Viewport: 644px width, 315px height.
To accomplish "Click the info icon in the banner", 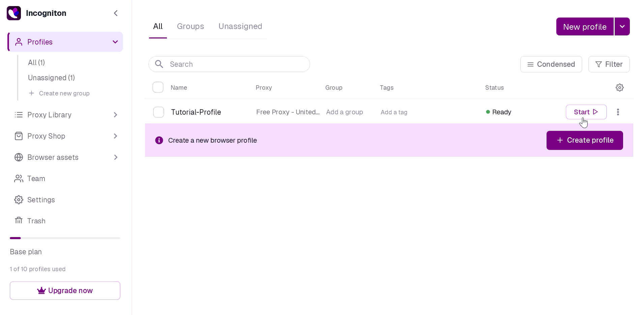I will click(159, 140).
